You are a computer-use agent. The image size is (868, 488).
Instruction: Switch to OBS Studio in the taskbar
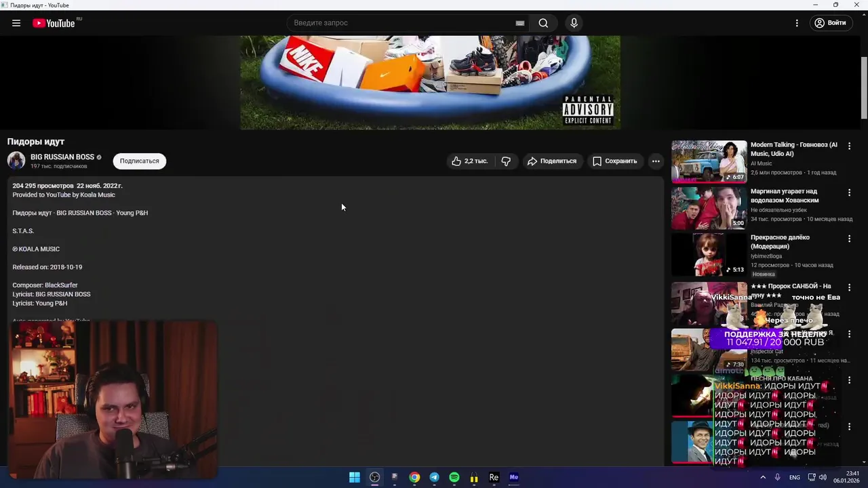pos(374,477)
